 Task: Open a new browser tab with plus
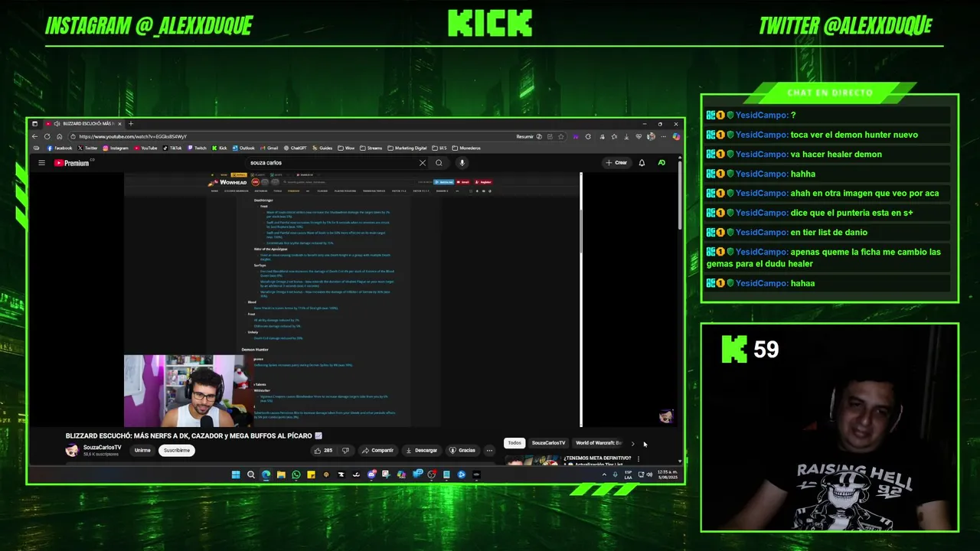coord(131,123)
